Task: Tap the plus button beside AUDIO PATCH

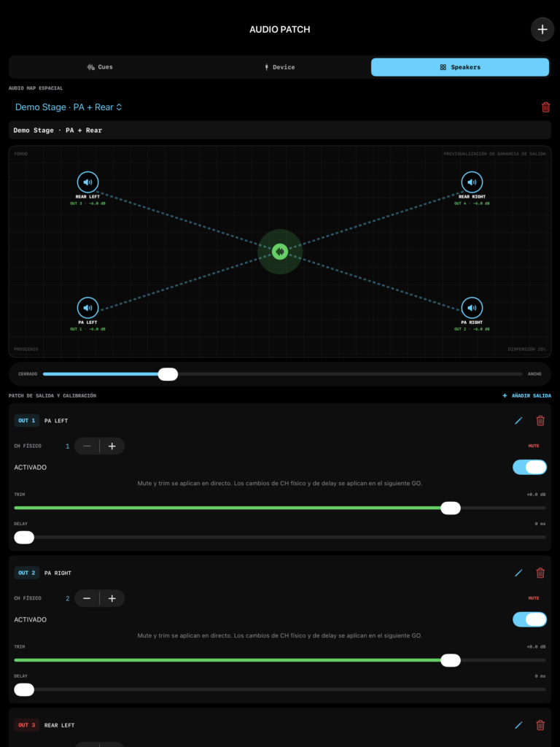Action: [542, 29]
